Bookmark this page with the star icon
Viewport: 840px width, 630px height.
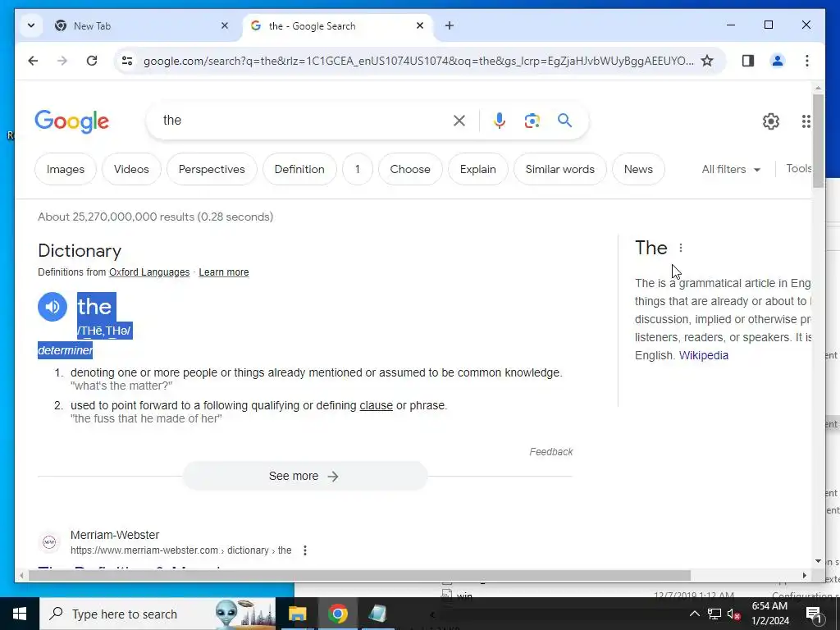coord(707,61)
